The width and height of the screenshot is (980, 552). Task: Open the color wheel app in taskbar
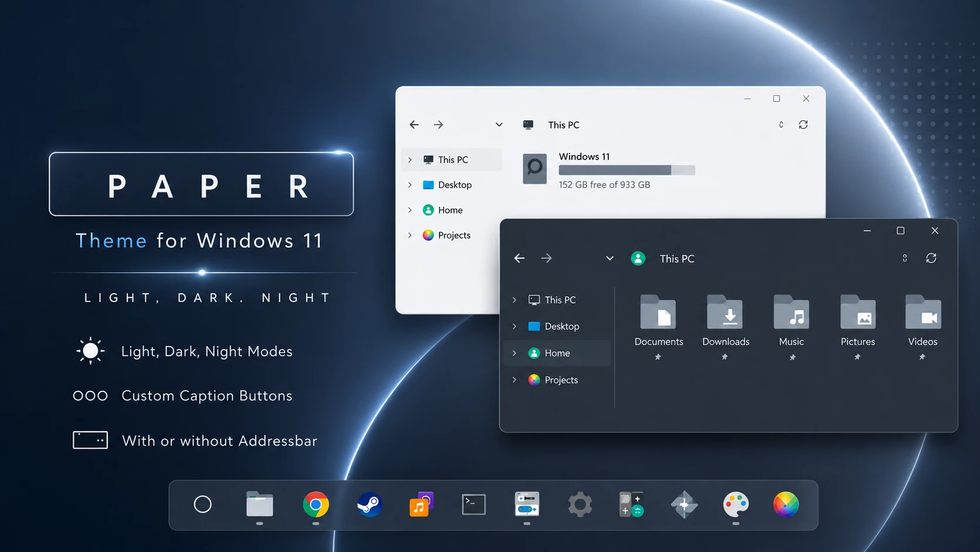786,504
